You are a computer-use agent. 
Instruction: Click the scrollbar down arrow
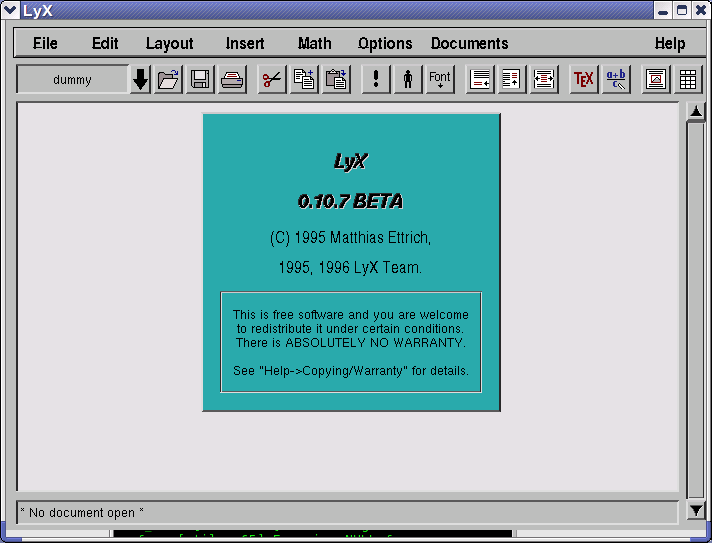pos(696,510)
